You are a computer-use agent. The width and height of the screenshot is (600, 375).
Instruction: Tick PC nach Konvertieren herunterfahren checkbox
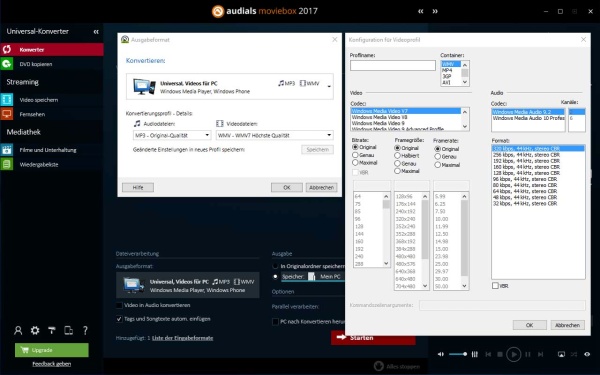tap(275, 322)
